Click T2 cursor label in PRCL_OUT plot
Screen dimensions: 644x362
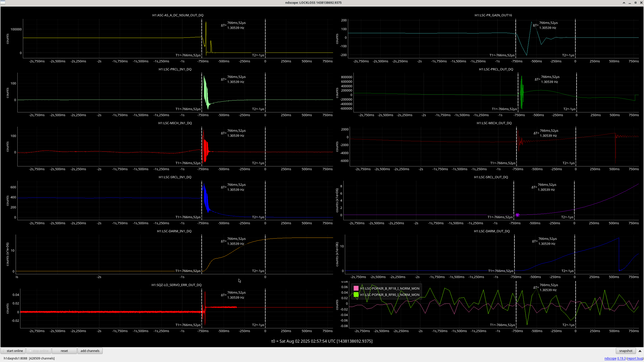coord(570,109)
